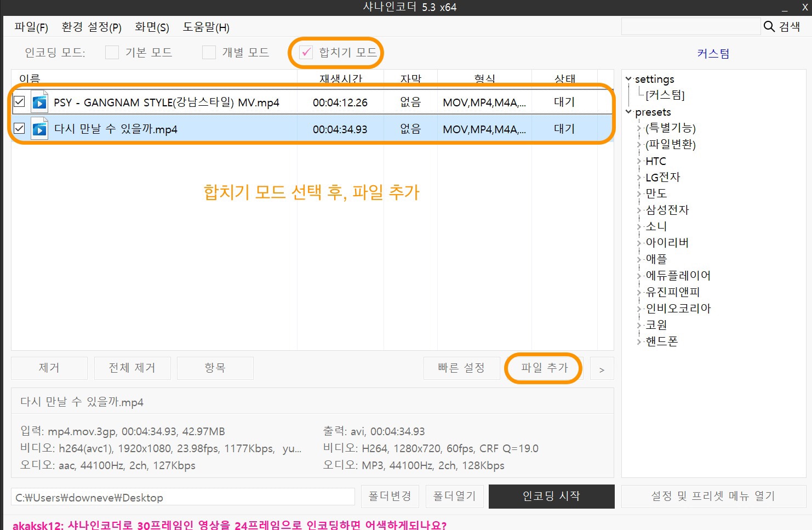812x530 pixels.
Task: Open the 화면(S) menu
Action: tap(152, 27)
